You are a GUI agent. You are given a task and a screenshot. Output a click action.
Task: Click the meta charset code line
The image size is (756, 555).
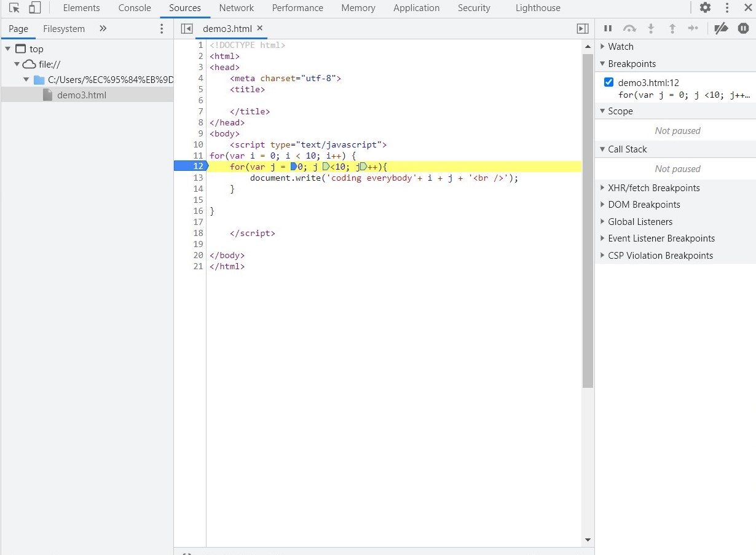click(x=285, y=78)
